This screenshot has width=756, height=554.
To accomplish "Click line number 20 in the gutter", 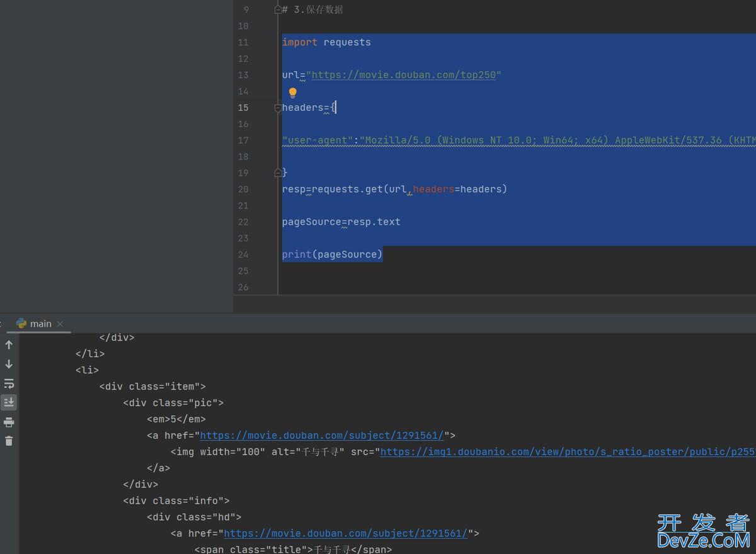I will pyautogui.click(x=243, y=189).
